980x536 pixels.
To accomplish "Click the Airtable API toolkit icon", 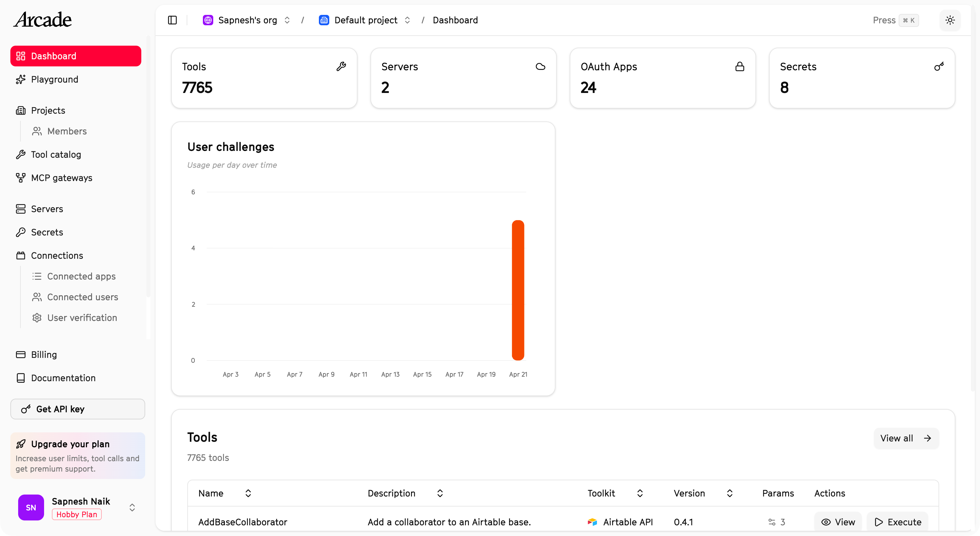I will (x=592, y=522).
